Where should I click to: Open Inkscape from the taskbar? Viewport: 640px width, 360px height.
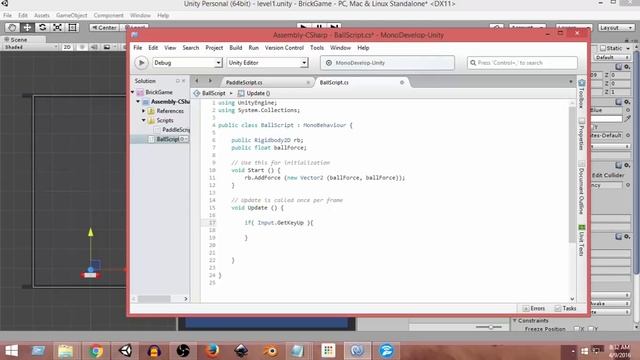(241, 351)
